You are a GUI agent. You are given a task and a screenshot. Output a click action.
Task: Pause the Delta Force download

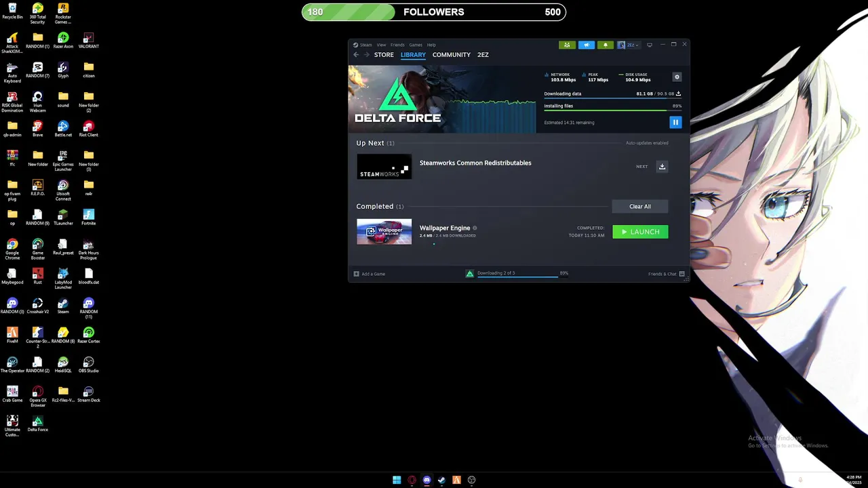[675, 122]
